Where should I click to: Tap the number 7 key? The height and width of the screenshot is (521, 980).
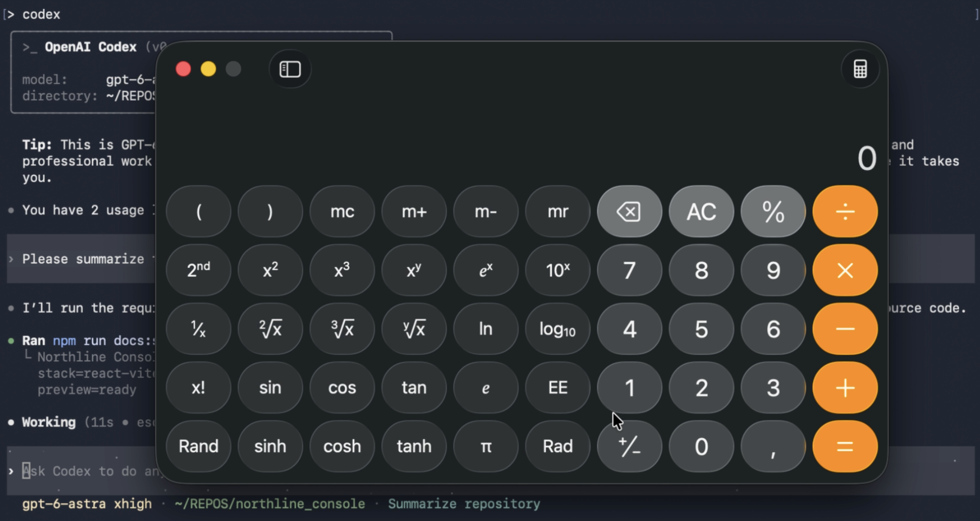629,270
